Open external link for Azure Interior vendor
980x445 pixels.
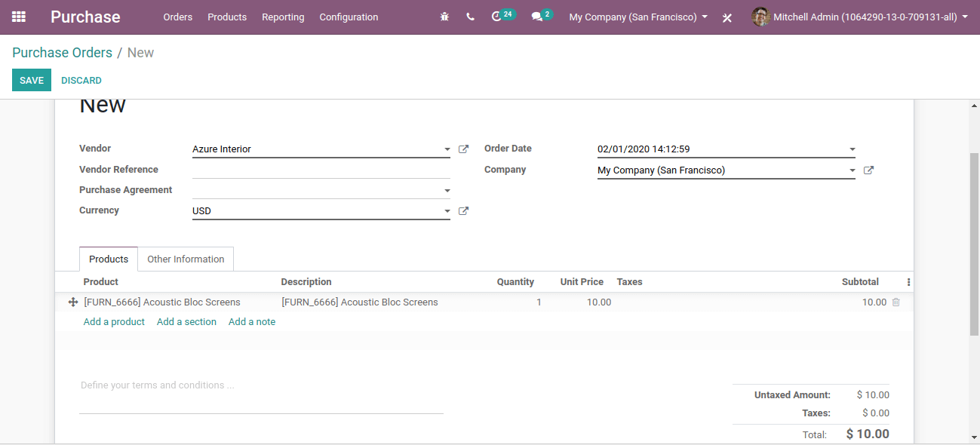coord(464,149)
